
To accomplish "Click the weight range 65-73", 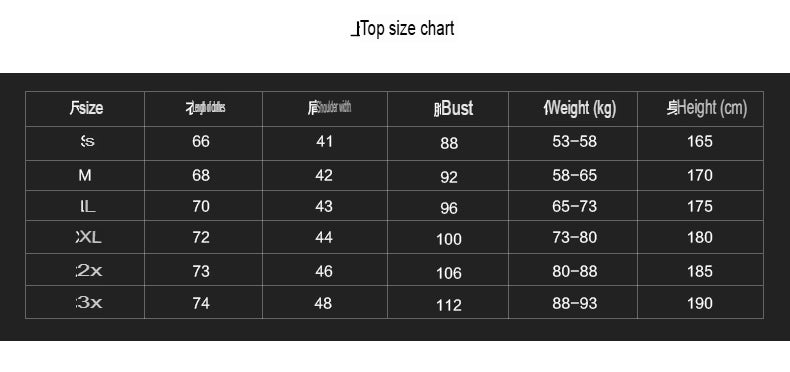I will pyautogui.click(x=574, y=207).
